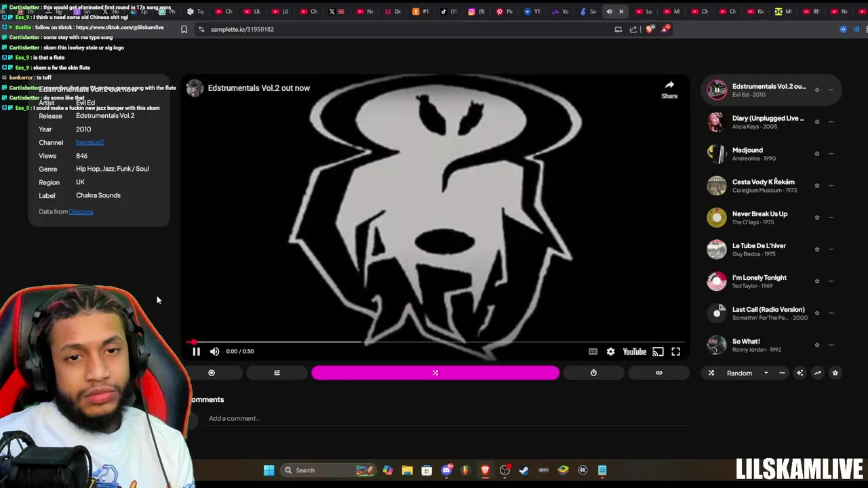Click the Never Break Us Up record thumbnail
The image size is (868, 488).
(717, 217)
